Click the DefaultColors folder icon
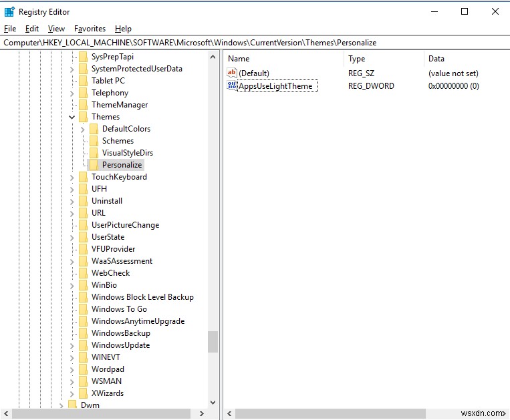The image size is (510, 420). (x=94, y=129)
